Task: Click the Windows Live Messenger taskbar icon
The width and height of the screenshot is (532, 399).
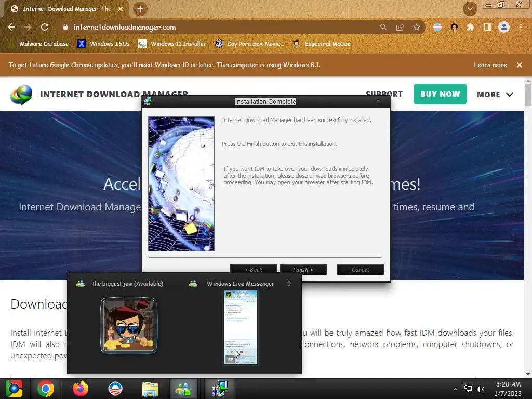Action: pyautogui.click(x=183, y=389)
